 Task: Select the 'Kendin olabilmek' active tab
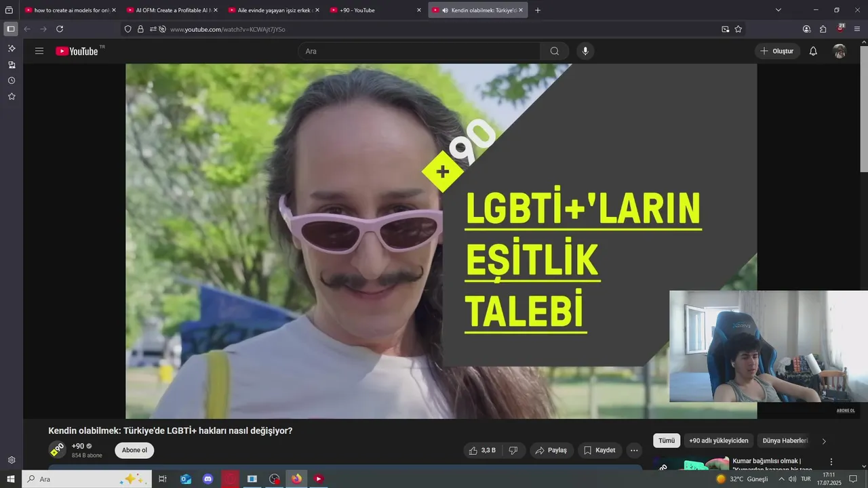click(477, 10)
